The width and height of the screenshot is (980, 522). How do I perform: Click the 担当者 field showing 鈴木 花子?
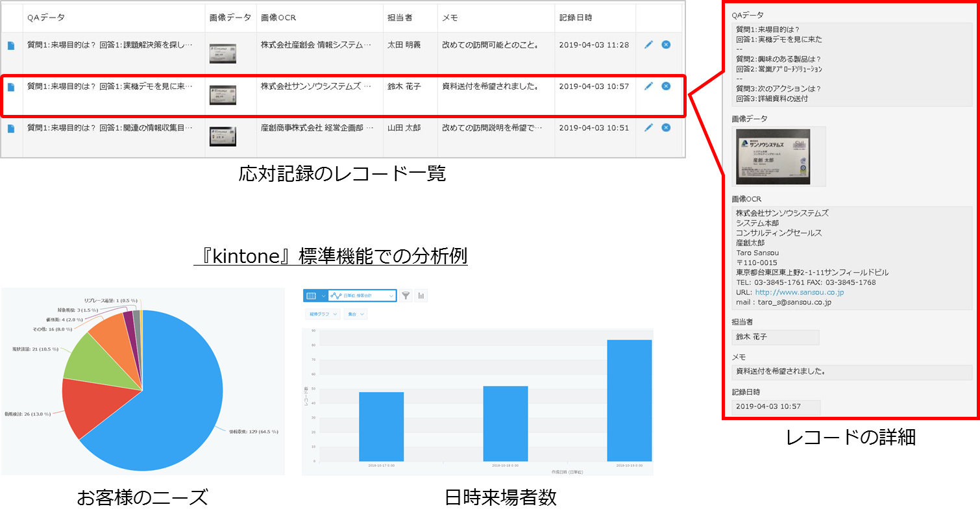(x=776, y=337)
